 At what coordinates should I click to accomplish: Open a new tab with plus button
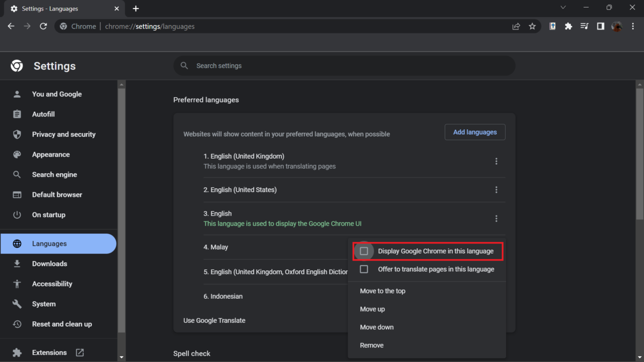coord(136,9)
